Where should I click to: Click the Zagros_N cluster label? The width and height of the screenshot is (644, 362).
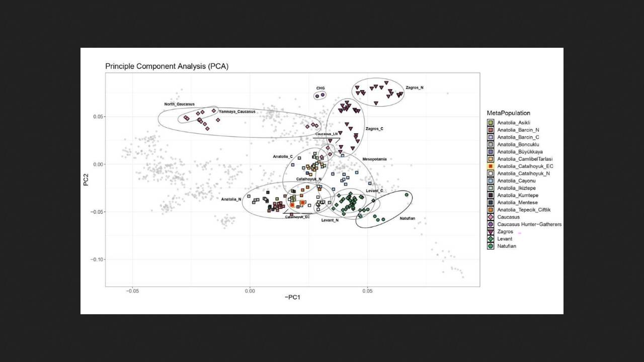point(415,87)
